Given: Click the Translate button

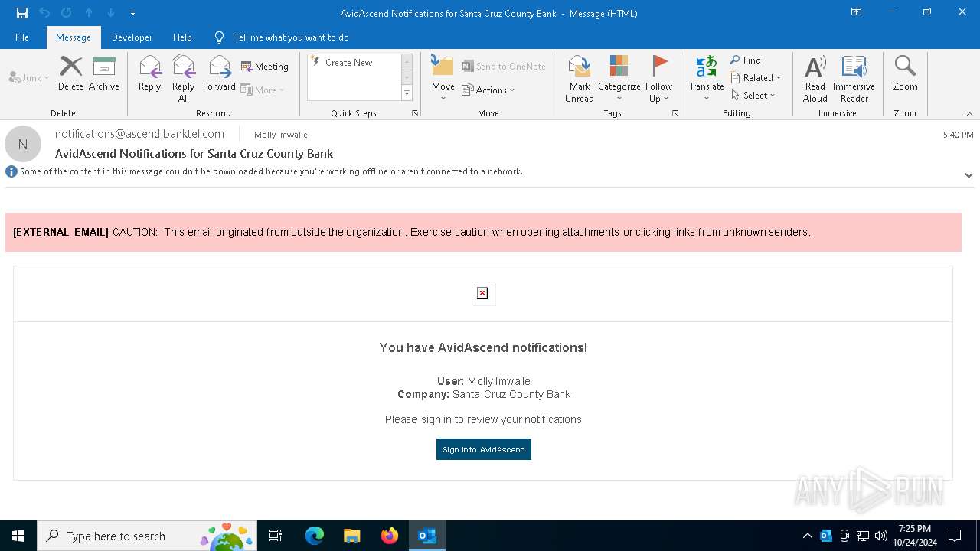Looking at the screenshot, I should pos(706,79).
